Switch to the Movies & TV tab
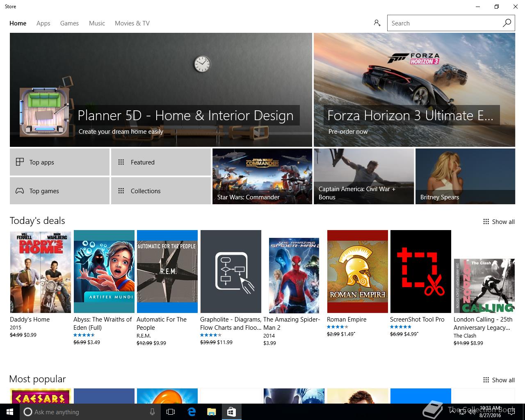Screen dimensions: 525x420 [132, 23]
